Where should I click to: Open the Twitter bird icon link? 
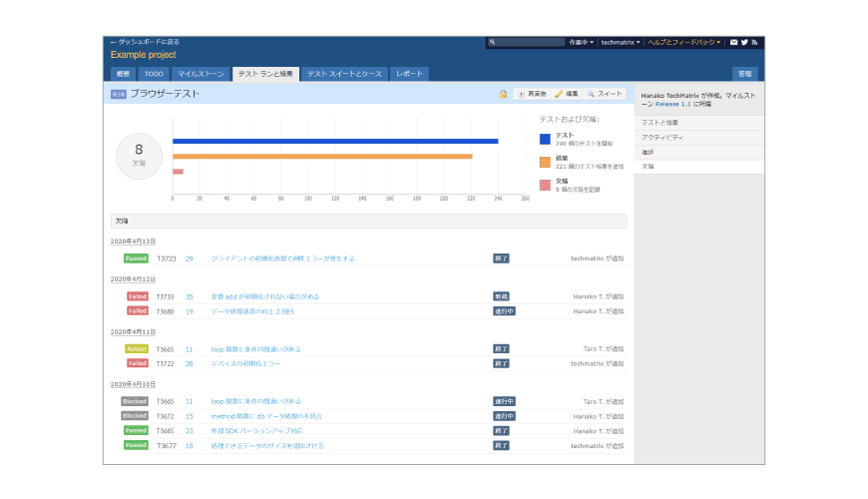(x=744, y=42)
